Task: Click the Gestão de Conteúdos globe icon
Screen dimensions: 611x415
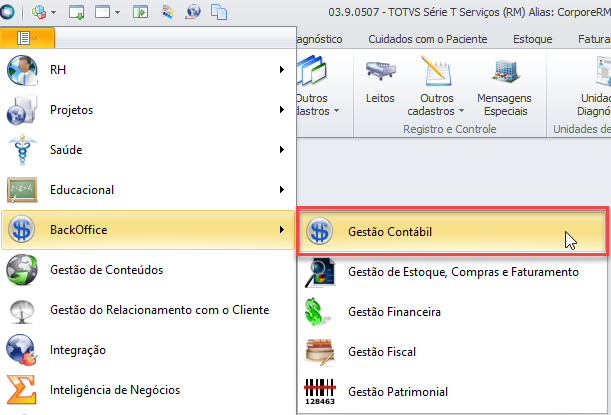Action: pos(22,270)
